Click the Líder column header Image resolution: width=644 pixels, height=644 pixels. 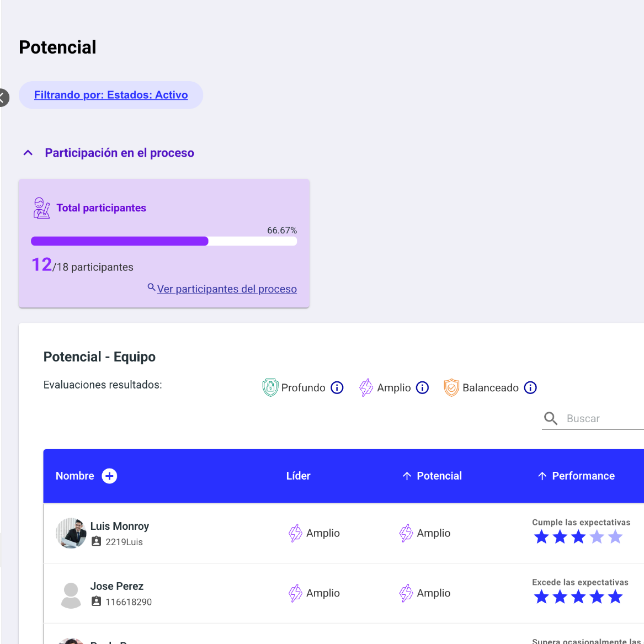click(x=298, y=476)
